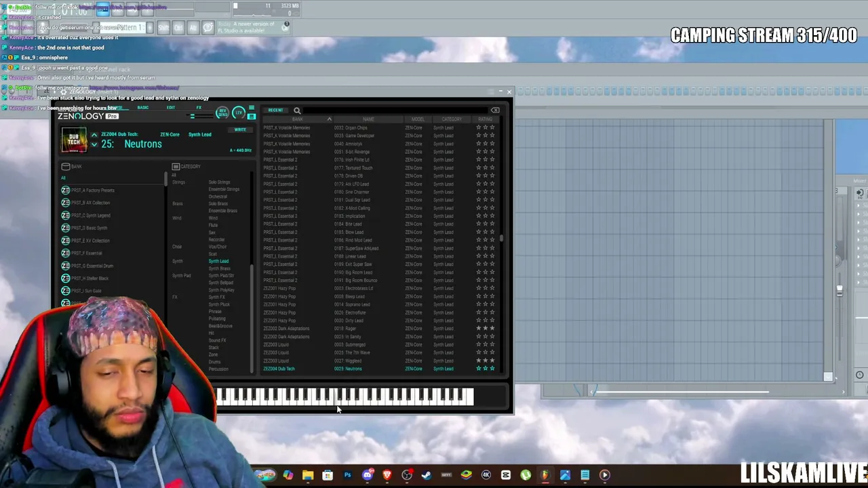Sort the preset list by RATING column
Screen dimensions: 868x488
485,119
